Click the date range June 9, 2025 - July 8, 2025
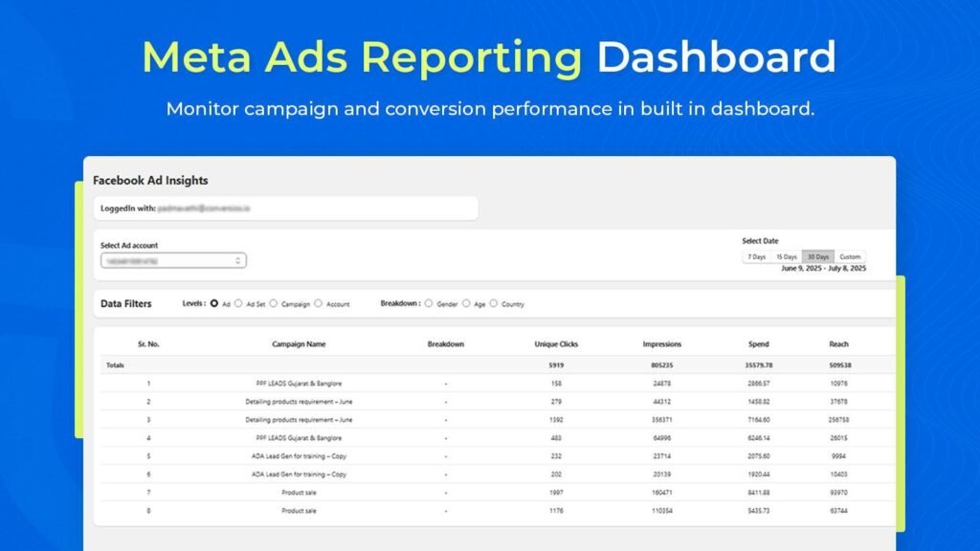This screenshot has width=980, height=551. pyautogui.click(x=823, y=269)
